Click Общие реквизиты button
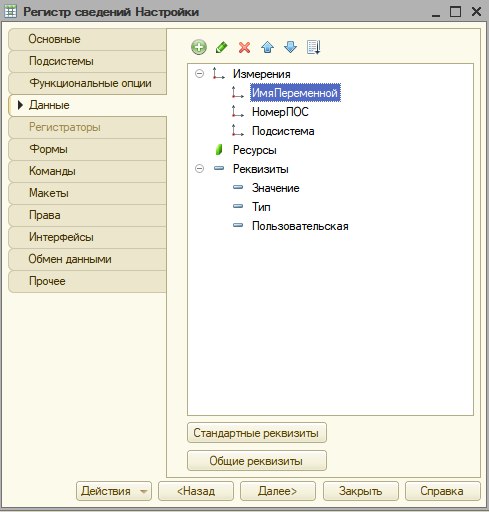 click(x=257, y=461)
